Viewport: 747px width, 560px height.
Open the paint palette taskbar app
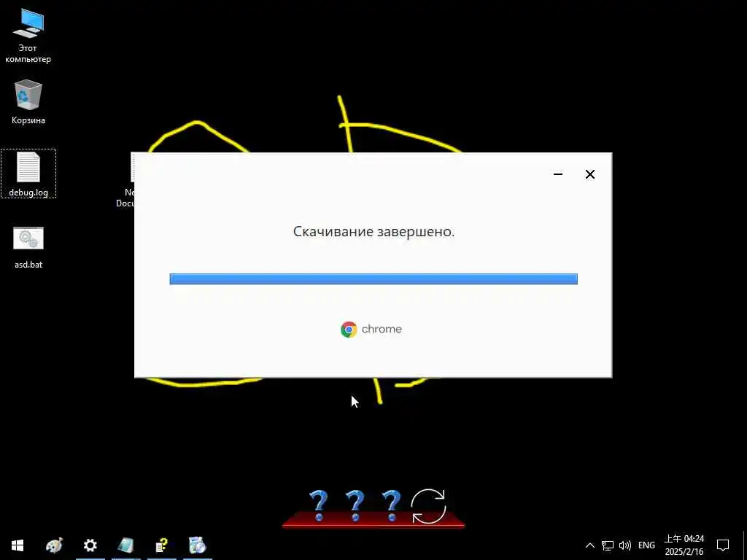coord(54,545)
